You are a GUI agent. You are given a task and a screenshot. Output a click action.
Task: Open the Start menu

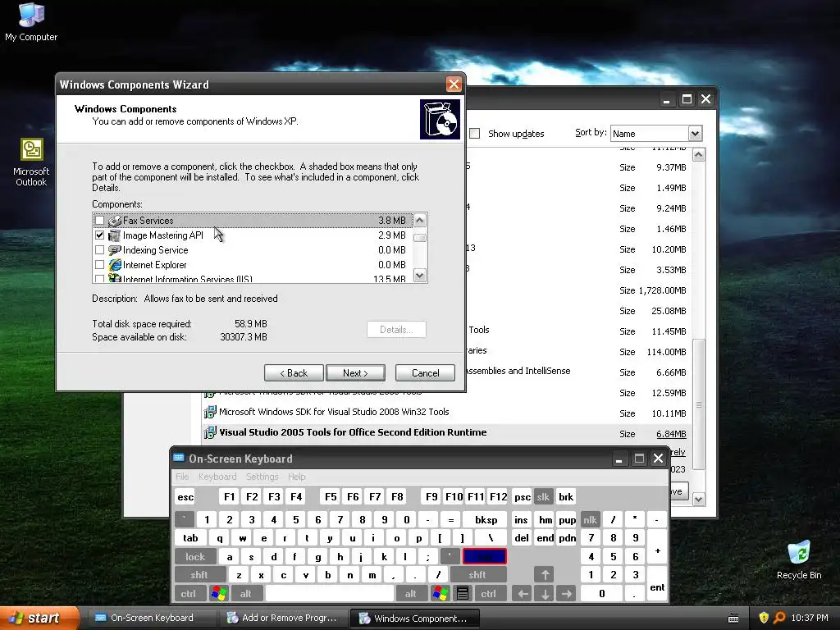(x=39, y=618)
